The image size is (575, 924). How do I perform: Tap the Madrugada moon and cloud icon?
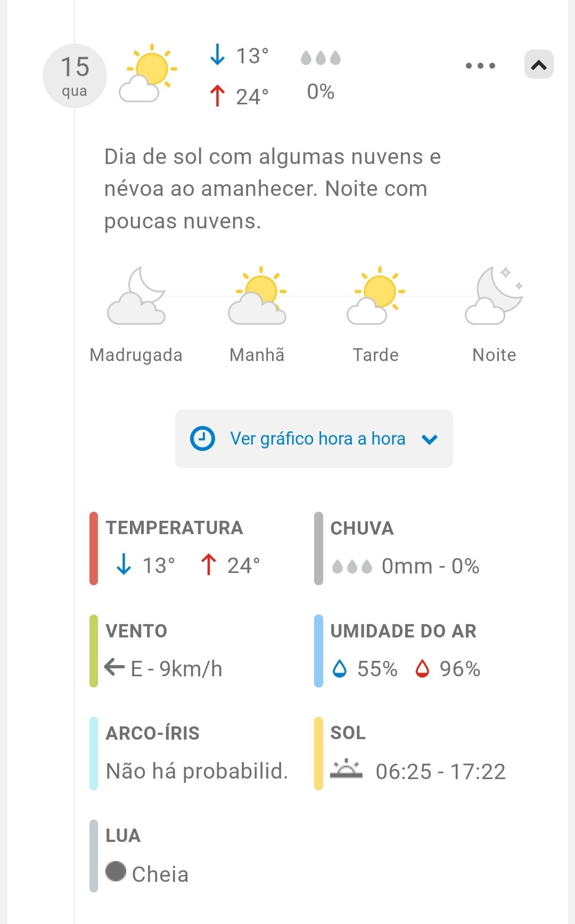pos(137,296)
